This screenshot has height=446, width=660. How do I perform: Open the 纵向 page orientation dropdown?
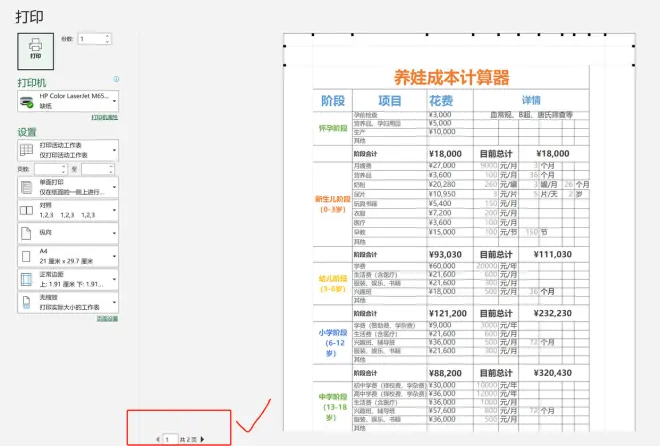[x=68, y=233]
